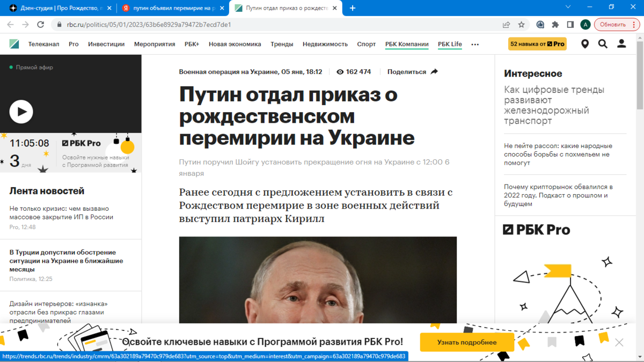Viewport: 644px width, 362px height.
Task: Click the location pin icon in header
Action: point(585,44)
